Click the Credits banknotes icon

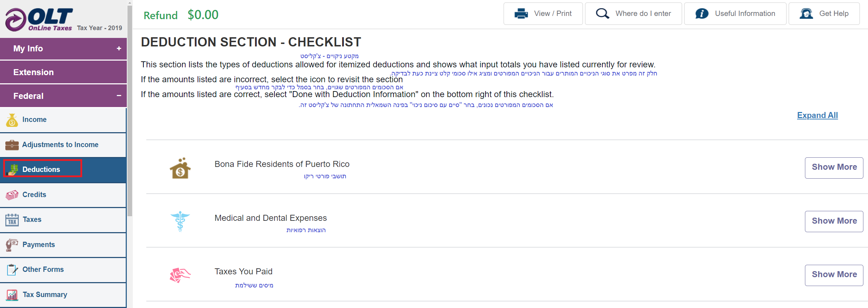[12, 195]
